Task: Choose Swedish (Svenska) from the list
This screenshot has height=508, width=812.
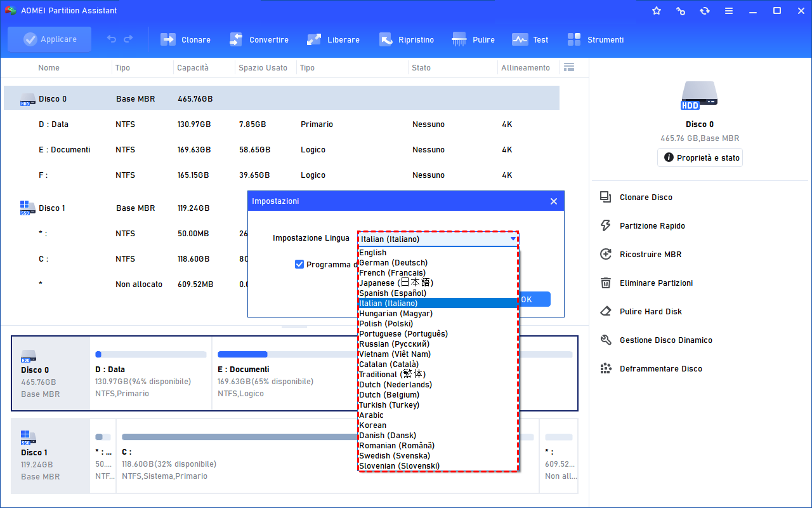Action: [x=438, y=456]
